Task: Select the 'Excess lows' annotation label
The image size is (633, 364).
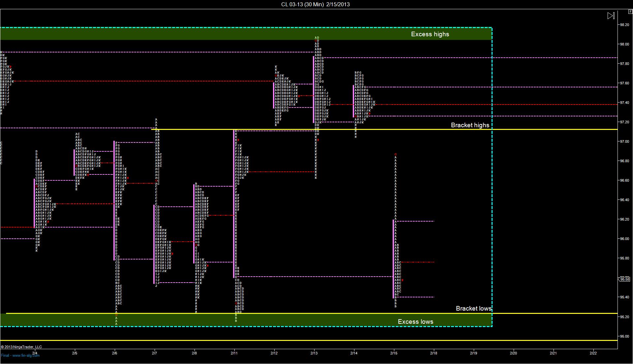Action: (415, 321)
